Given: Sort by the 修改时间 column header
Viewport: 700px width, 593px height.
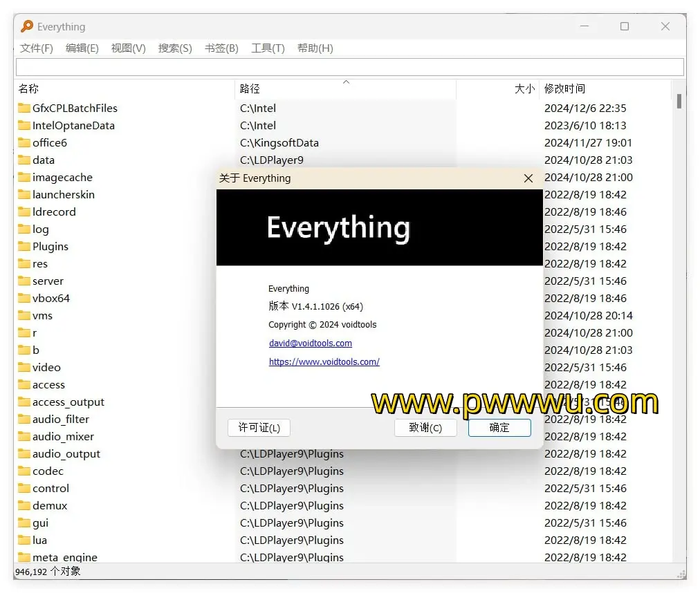Looking at the screenshot, I should tap(564, 88).
